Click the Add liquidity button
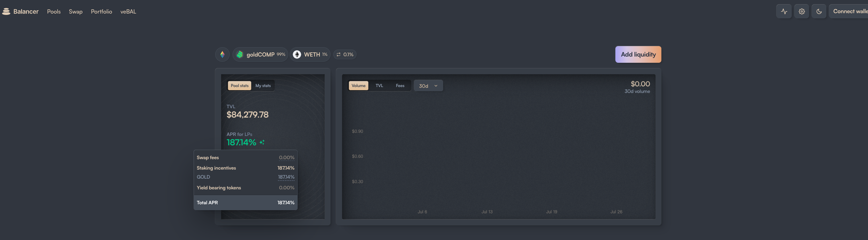Screen dimensions: 868x240 [638, 54]
